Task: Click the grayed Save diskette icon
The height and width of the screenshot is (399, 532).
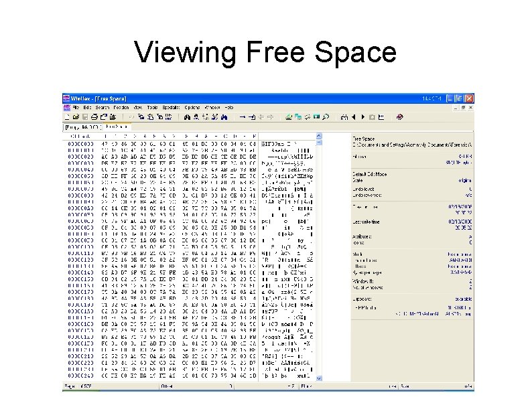Action: pos(85,117)
